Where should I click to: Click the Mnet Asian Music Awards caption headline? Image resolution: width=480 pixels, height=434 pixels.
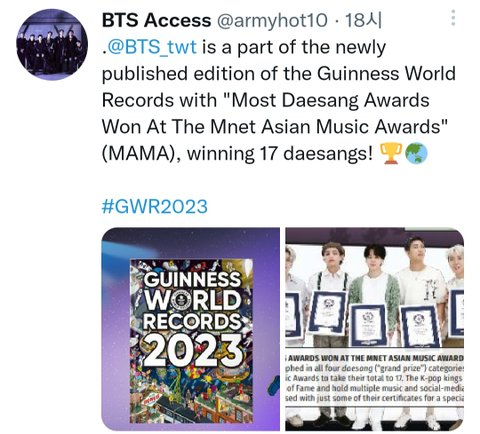(x=375, y=358)
